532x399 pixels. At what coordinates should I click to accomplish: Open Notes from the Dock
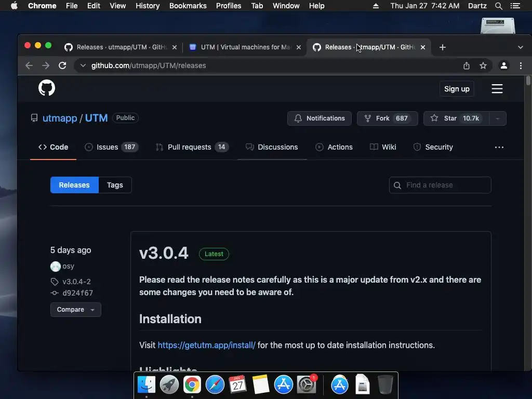(261, 385)
